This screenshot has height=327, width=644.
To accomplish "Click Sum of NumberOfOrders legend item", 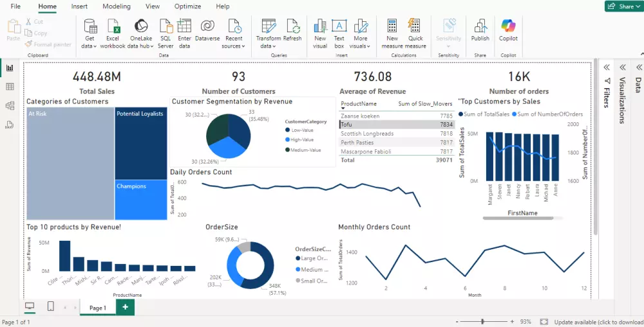I will pos(547,114).
